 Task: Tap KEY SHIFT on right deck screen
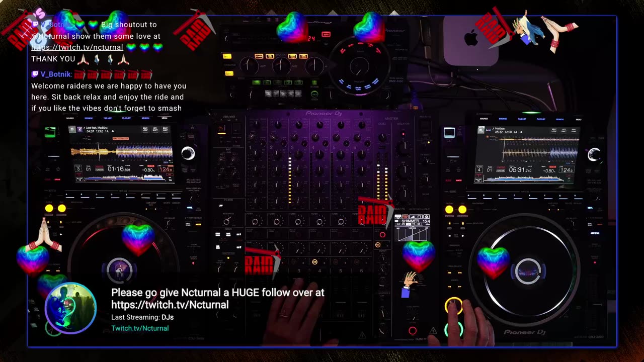click(x=564, y=130)
